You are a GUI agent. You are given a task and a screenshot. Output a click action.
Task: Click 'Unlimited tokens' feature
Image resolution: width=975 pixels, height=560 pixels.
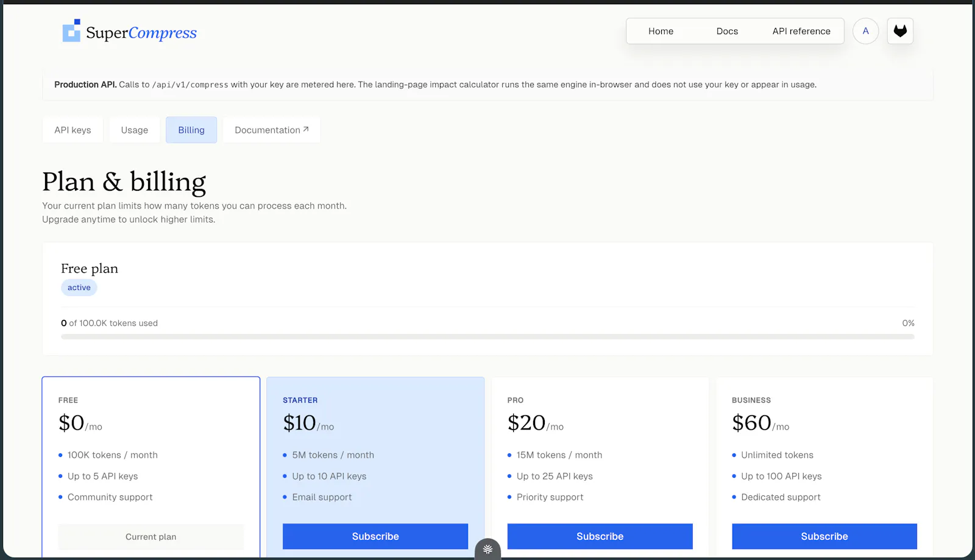coord(777,455)
